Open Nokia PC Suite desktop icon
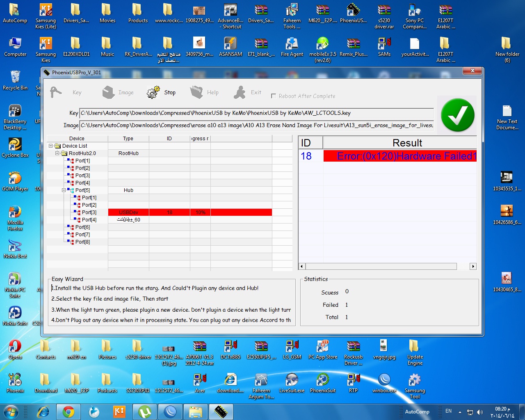Screen dimensions: 525x420 click(15, 285)
